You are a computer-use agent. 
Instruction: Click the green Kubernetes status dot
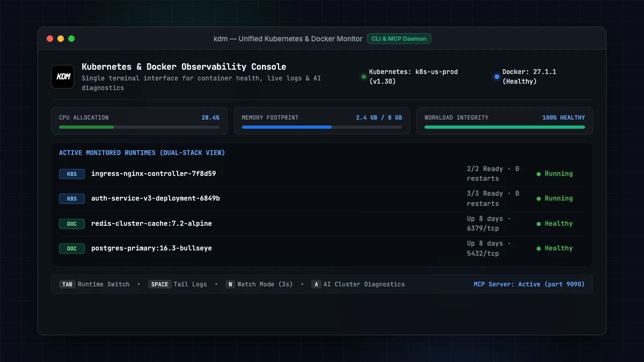point(364,77)
